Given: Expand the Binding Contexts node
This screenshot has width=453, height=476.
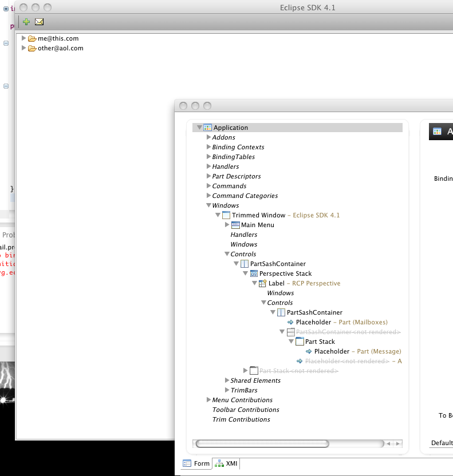Looking at the screenshot, I should (x=208, y=147).
